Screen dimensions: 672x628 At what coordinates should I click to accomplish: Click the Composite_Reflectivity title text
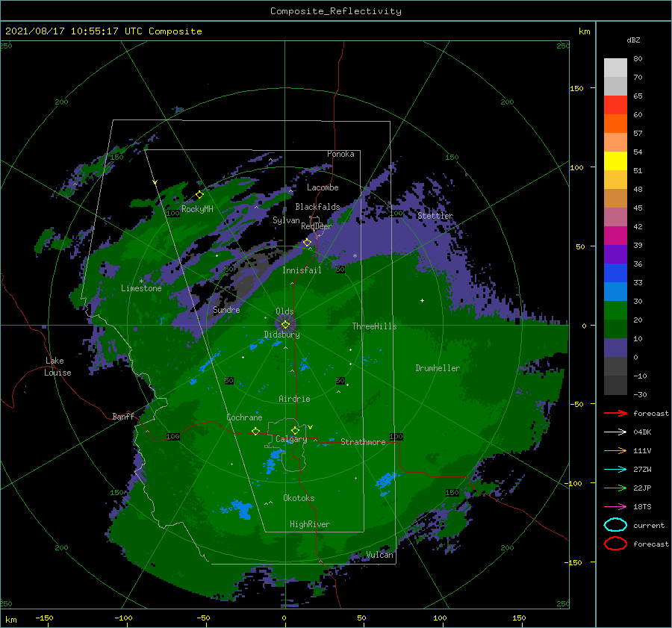(x=336, y=11)
